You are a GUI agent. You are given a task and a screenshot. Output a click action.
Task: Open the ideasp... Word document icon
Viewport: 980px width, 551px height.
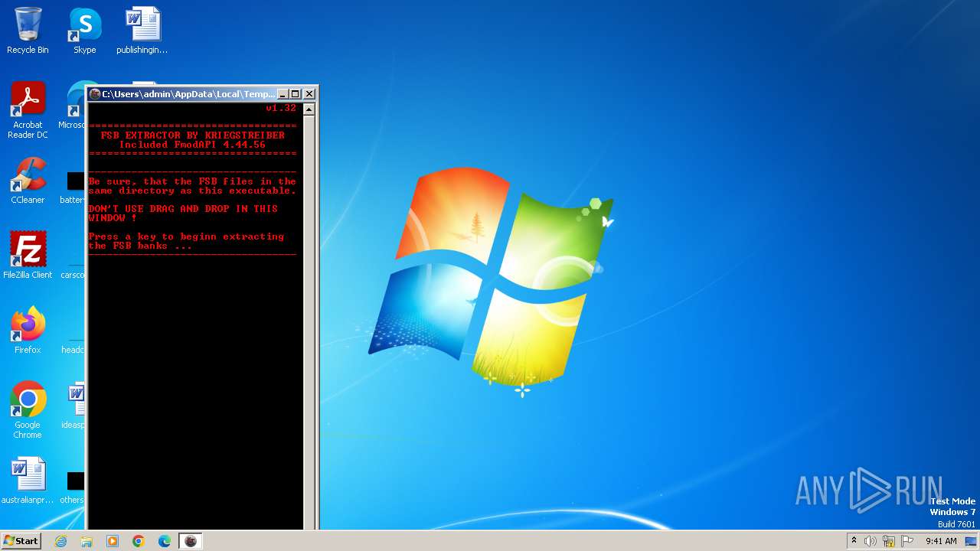[x=74, y=406]
